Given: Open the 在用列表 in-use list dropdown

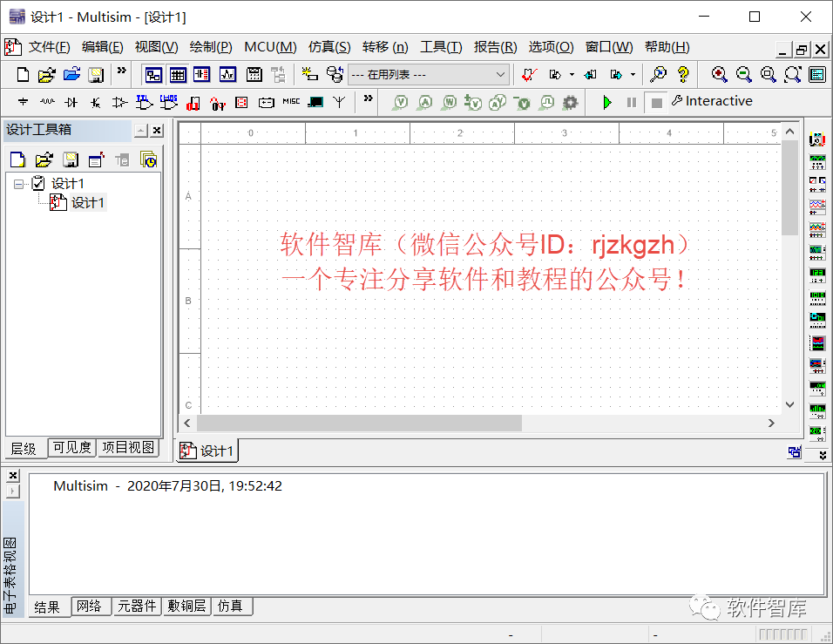Looking at the screenshot, I should 429,74.
